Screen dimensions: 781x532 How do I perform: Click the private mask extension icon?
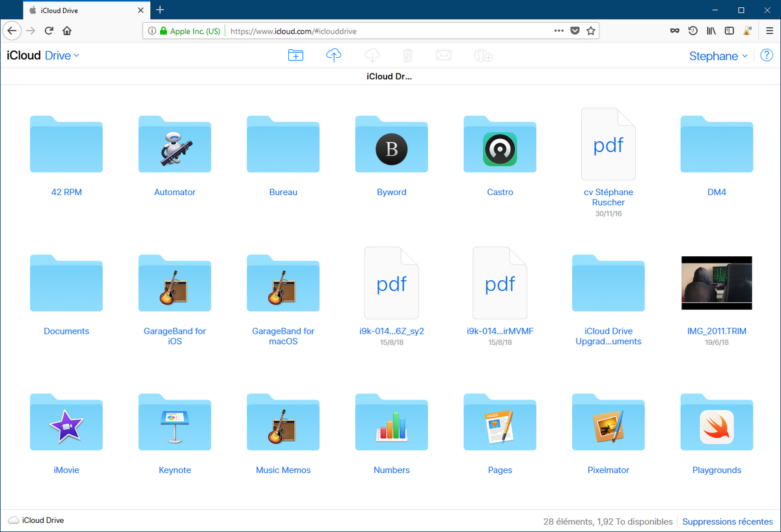[675, 31]
